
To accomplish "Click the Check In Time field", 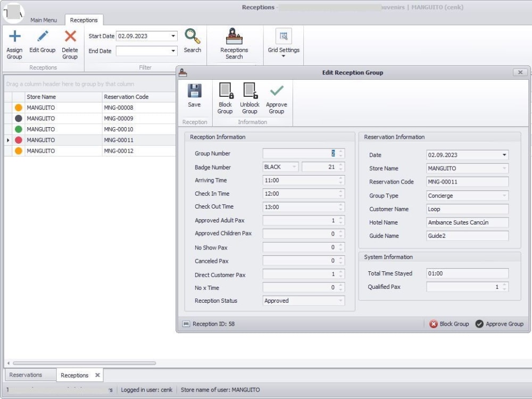I will (303, 194).
